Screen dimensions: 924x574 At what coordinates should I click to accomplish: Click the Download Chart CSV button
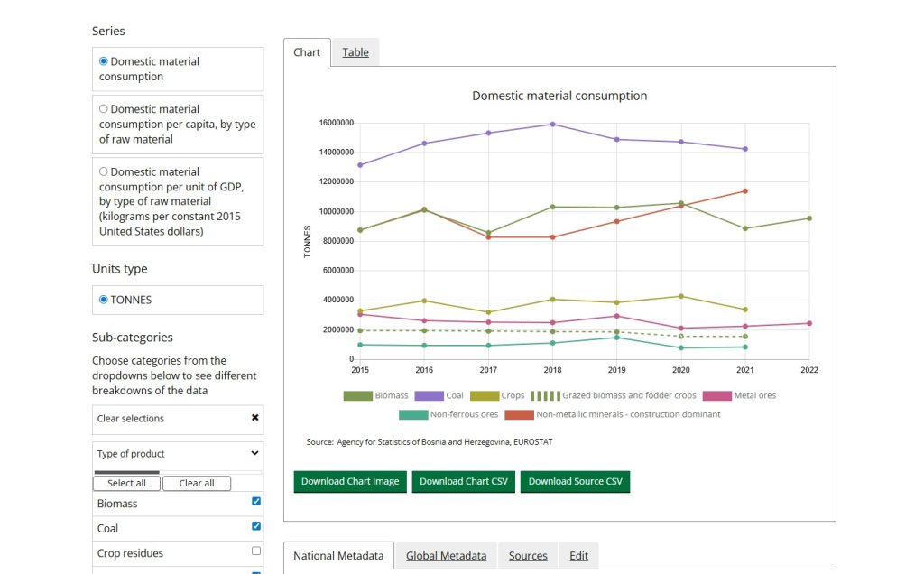pyautogui.click(x=464, y=481)
